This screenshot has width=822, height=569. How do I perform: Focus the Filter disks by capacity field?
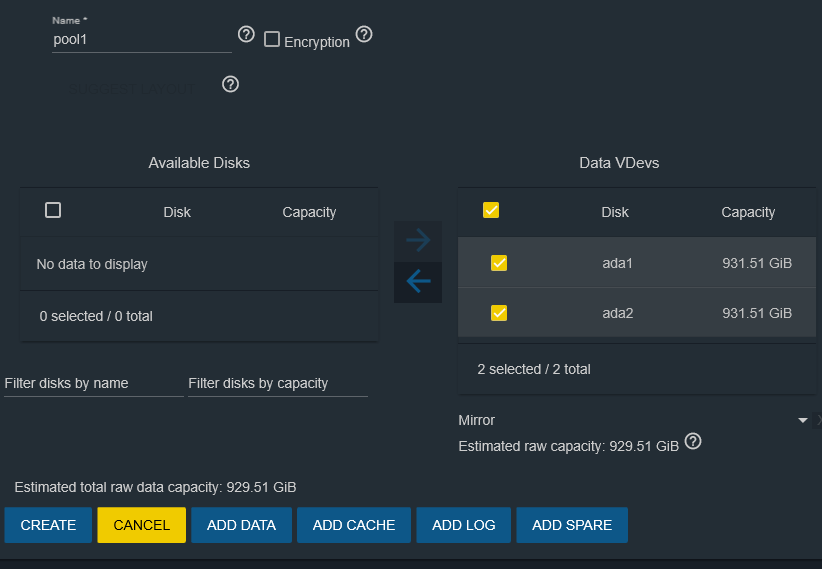point(278,383)
